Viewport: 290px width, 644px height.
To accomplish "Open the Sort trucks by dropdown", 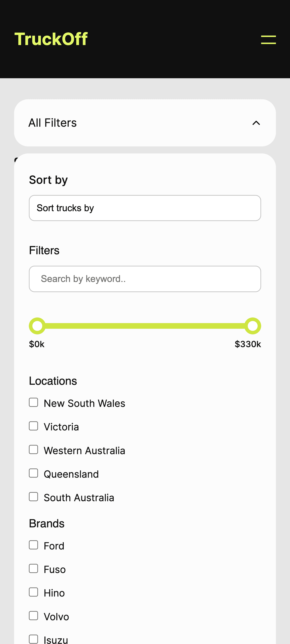I will (x=145, y=208).
